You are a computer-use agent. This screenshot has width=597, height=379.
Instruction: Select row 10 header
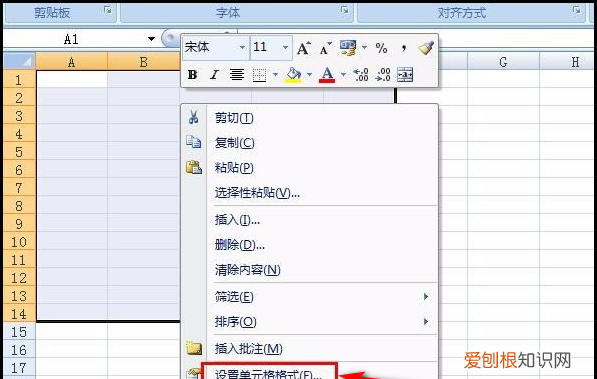[x=19, y=242]
